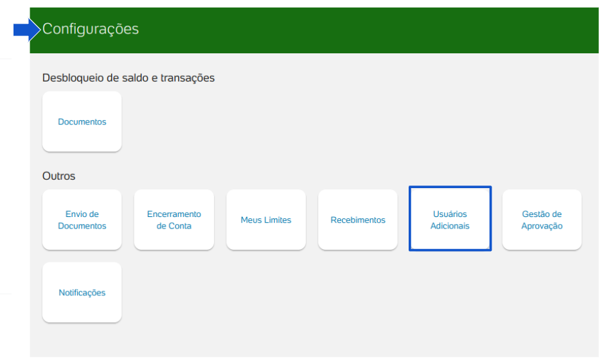Open the Usuários Adicionais card
Viewport: 604px width, 364px height.
point(450,219)
